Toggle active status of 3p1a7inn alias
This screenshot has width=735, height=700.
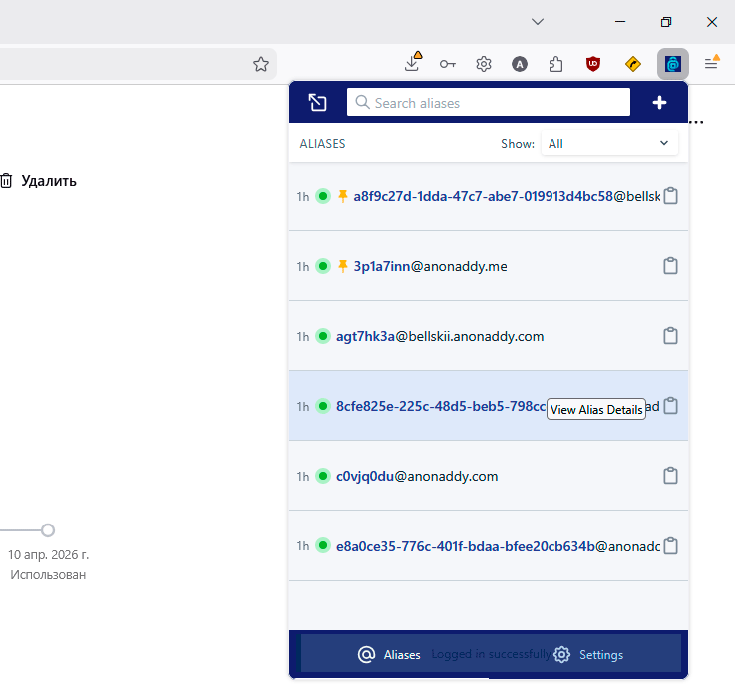click(323, 266)
